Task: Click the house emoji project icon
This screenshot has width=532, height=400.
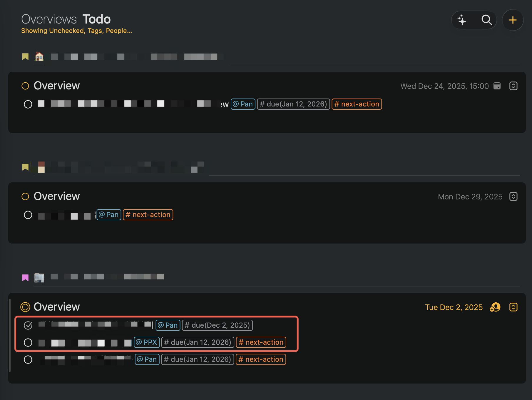Action: tap(39, 56)
